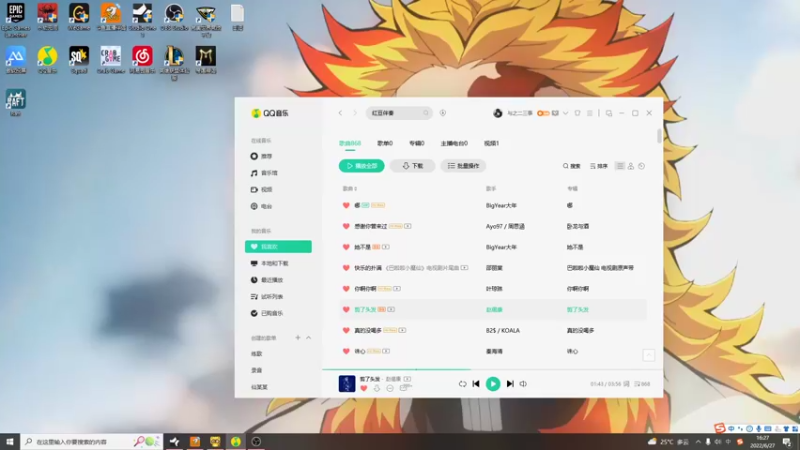Open the Raft desktop shortcut
Viewport: 800px width, 450px height.
16,102
